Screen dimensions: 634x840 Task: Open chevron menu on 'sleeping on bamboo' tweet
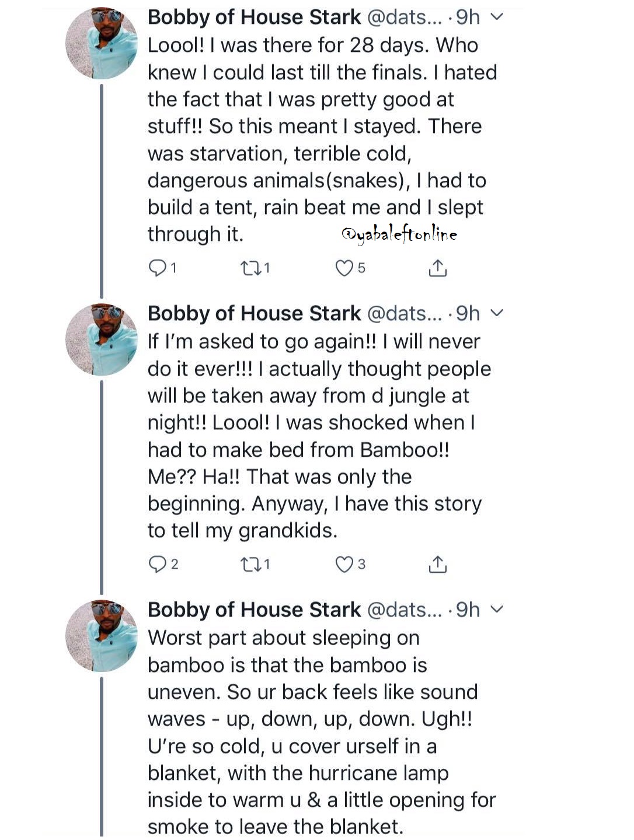pos(497,610)
